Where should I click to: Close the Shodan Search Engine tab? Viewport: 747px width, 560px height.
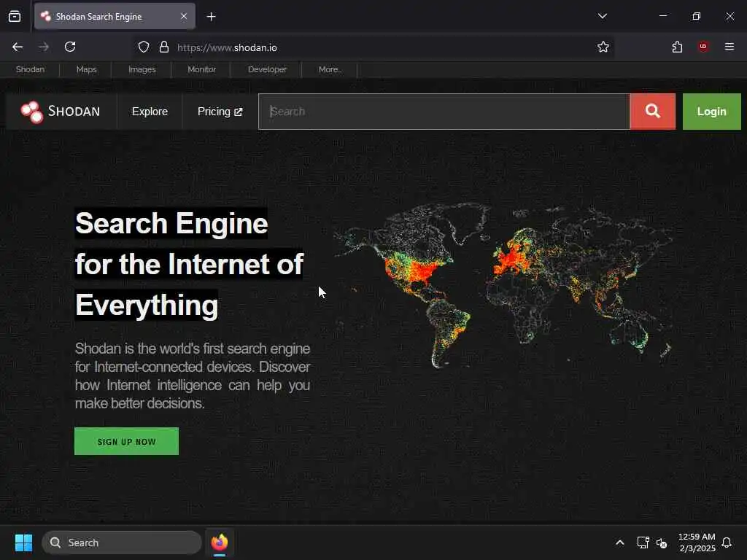184,16
